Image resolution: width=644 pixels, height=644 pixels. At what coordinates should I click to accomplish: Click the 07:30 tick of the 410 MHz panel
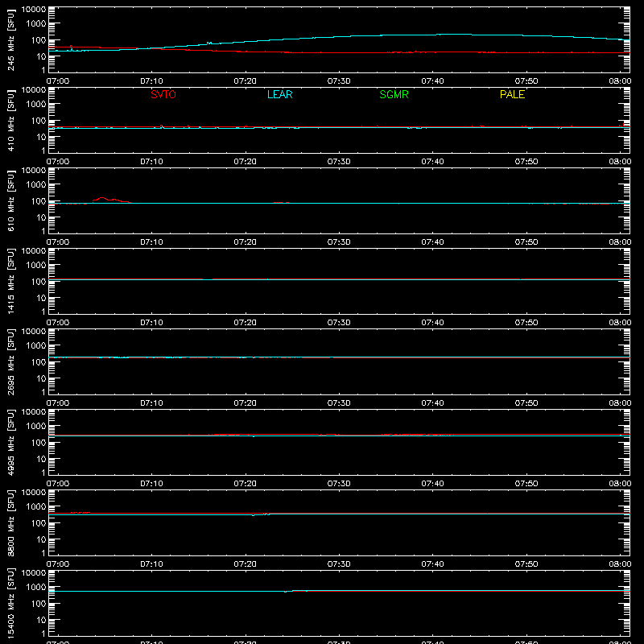(339, 162)
